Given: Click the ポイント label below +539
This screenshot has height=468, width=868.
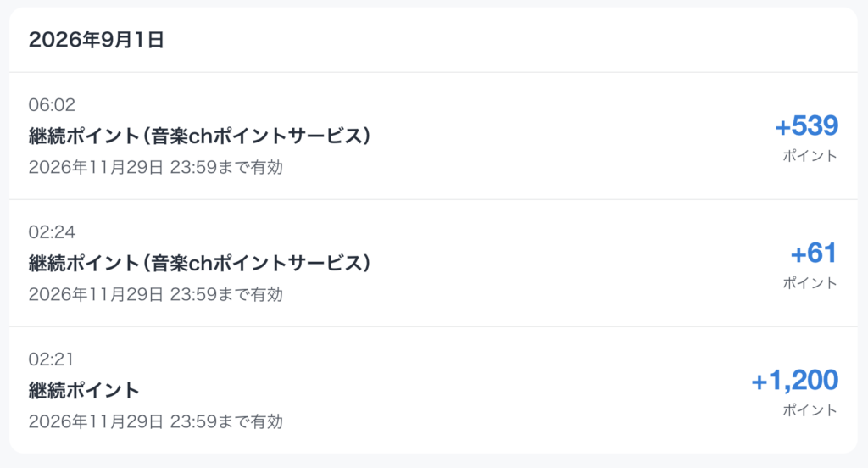Looking at the screenshot, I should (x=810, y=156).
